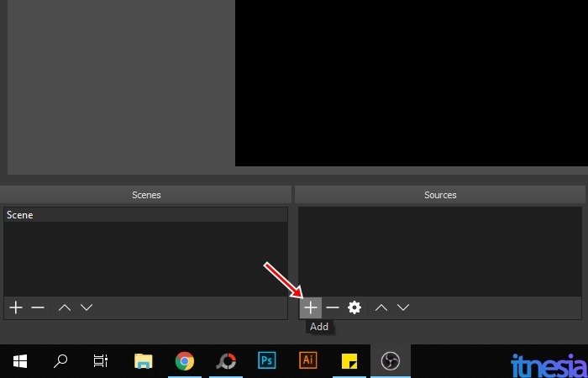Move scene up with Scenes arrow
Image resolution: width=588 pixels, height=378 pixels.
pos(65,308)
